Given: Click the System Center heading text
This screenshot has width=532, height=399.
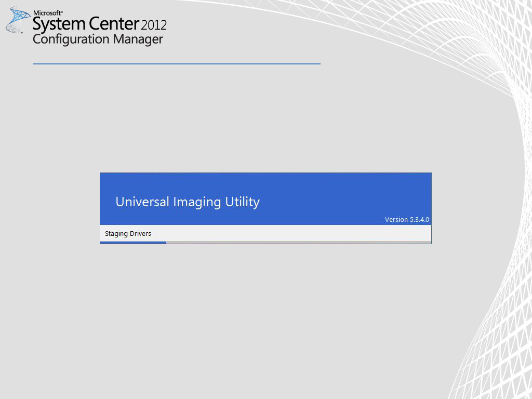Looking at the screenshot, I should tap(86, 24).
